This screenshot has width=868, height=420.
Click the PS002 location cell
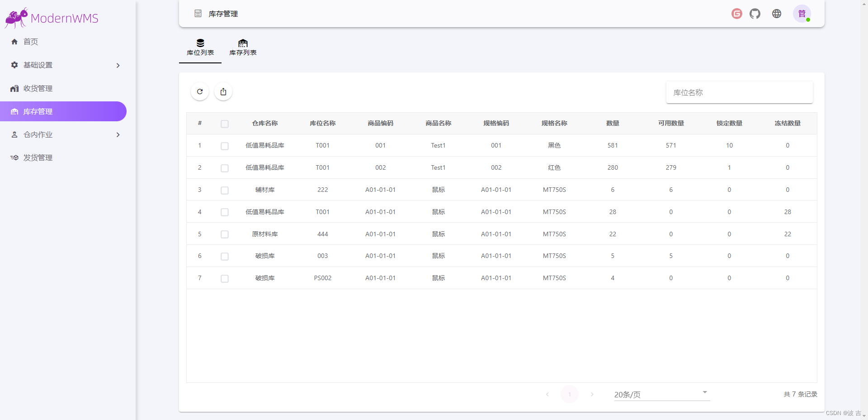click(x=323, y=278)
